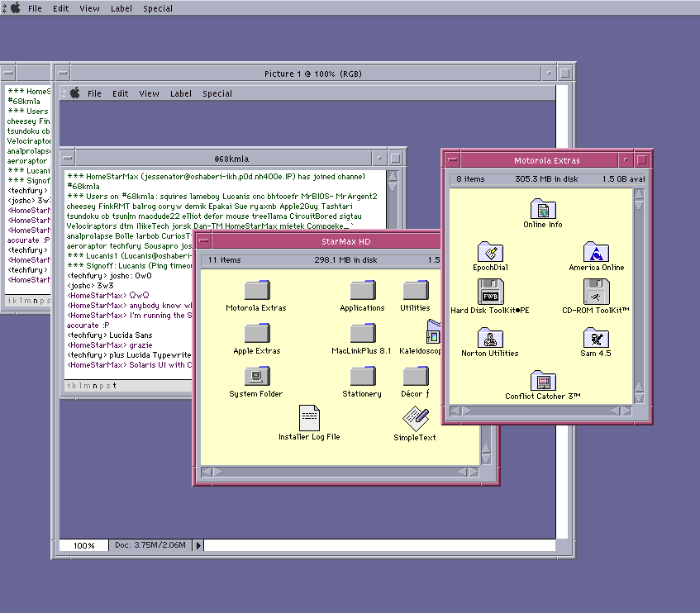Expand the Doc size popup arrow in status bar
This screenshot has width=700, height=613.
198,545
